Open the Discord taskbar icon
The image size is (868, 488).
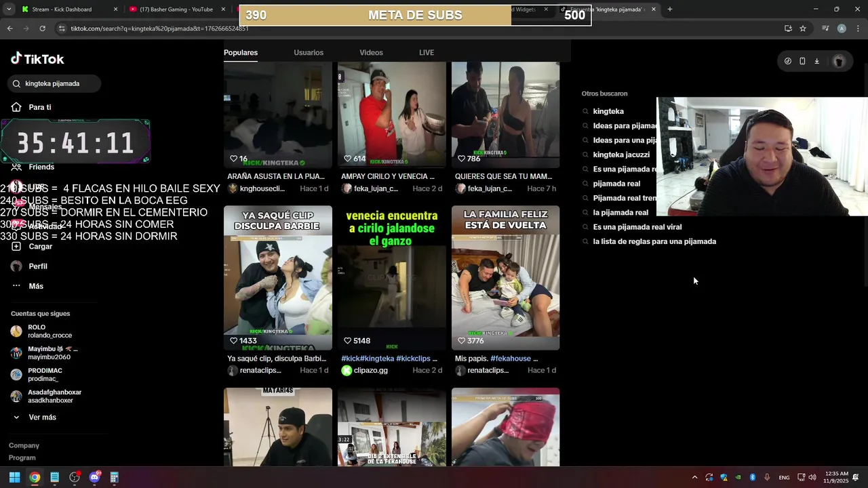94,477
